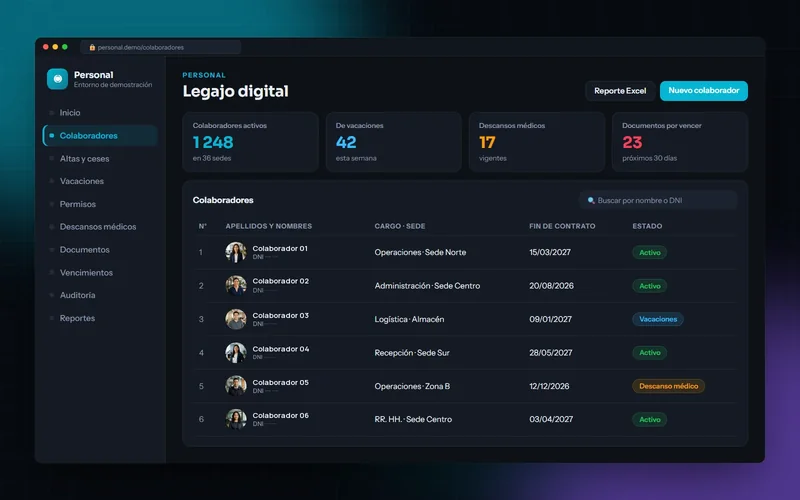Click the Activo badge for Colaborador 02
Image resolution: width=800 pixels, height=500 pixels.
coord(649,286)
